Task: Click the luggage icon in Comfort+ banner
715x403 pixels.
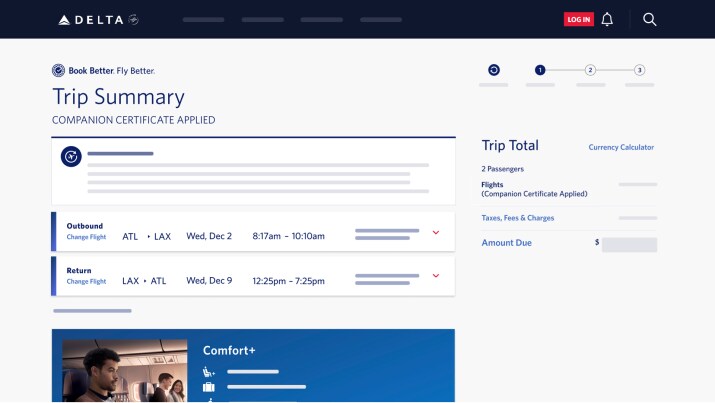Action: 208,387
